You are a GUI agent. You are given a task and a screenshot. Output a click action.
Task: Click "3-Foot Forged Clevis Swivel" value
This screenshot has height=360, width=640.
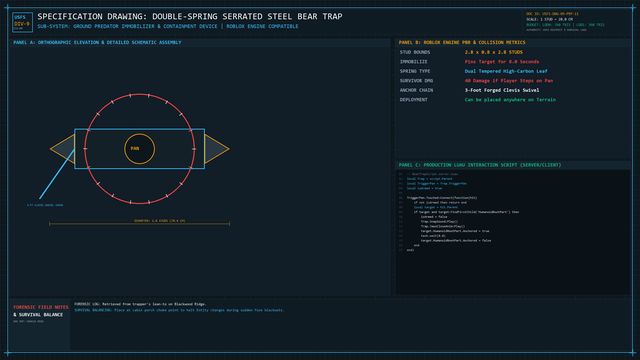click(502, 90)
